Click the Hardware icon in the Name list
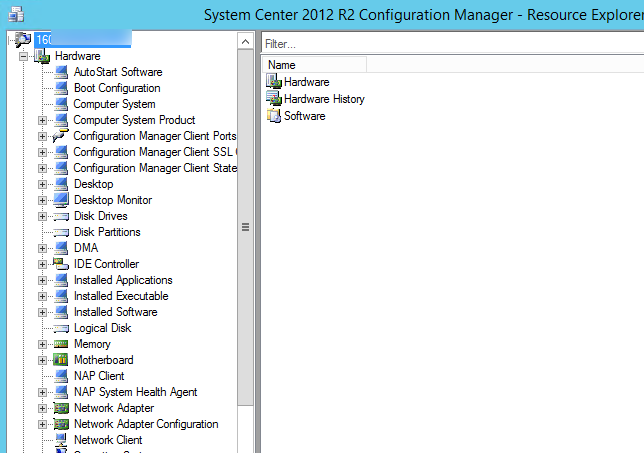 click(274, 81)
